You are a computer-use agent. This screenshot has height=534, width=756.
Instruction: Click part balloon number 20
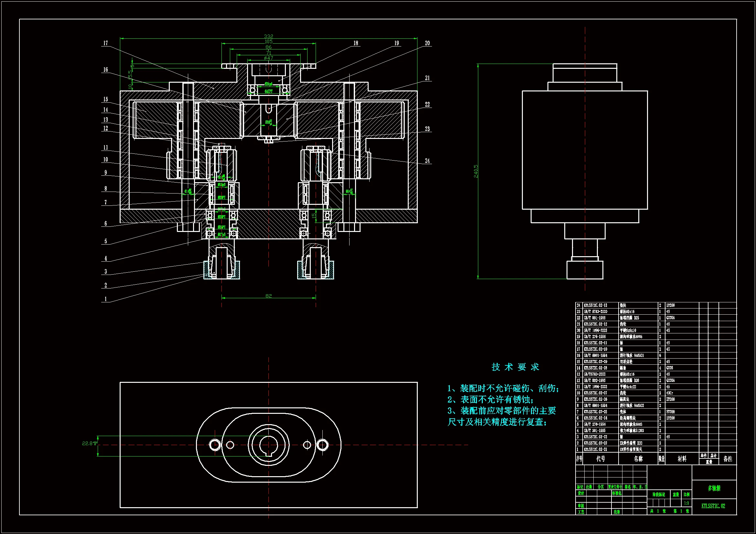[x=427, y=43]
